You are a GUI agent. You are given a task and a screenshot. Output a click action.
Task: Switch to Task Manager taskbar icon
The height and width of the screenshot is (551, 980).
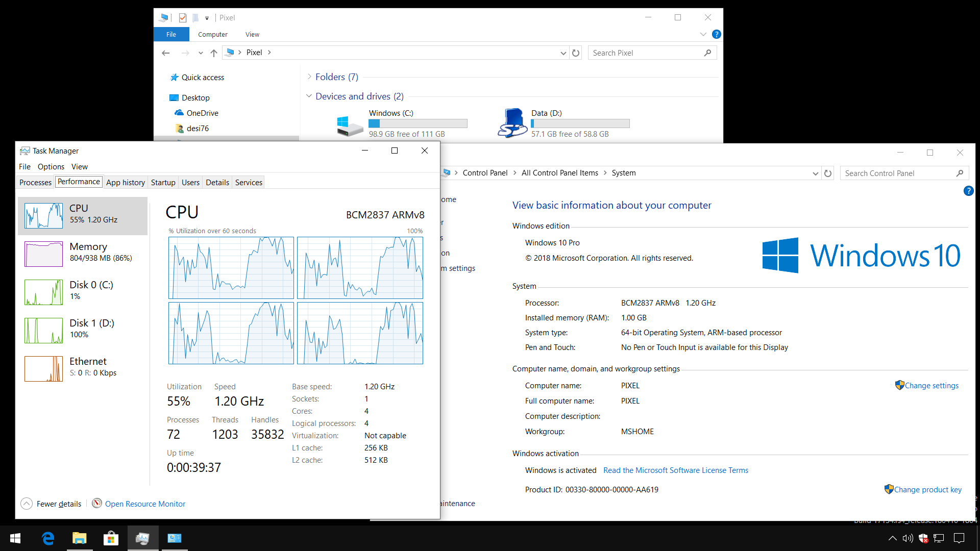[x=143, y=538]
